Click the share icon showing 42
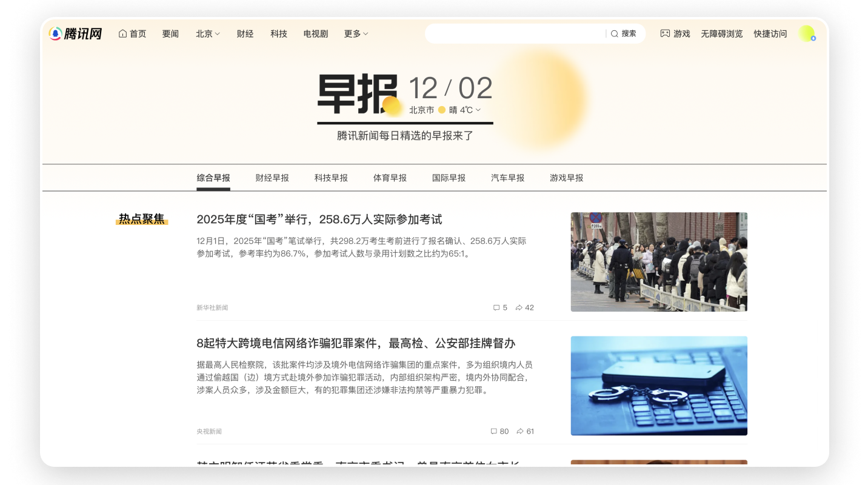This screenshot has width=868, height=485. click(x=519, y=307)
